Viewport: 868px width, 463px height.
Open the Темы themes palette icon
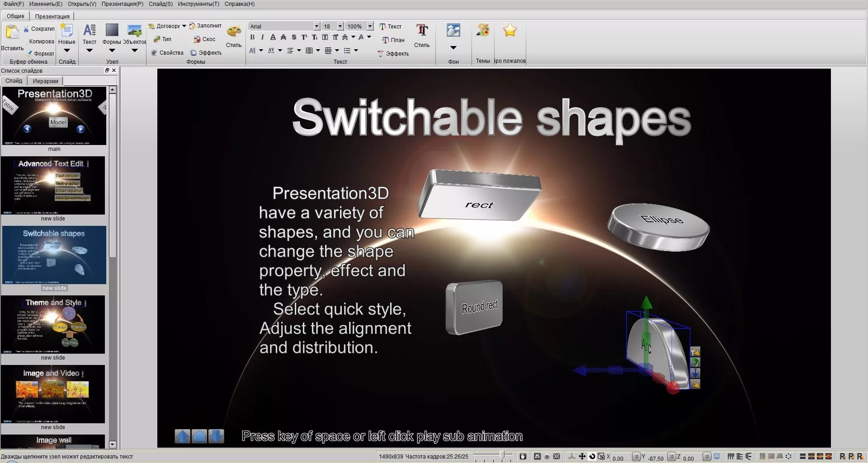tap(482, 30)
